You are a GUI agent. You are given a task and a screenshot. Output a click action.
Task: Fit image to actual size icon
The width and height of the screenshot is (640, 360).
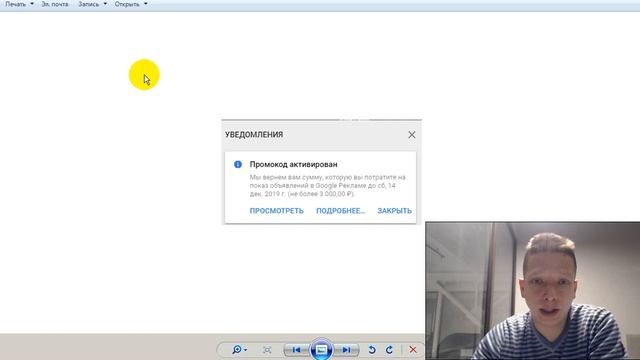click(x=267, y=350)
